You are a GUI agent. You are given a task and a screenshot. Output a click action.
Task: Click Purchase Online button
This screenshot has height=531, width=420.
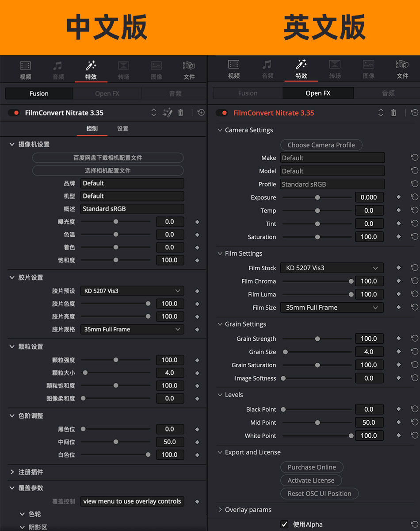pyautogui.click(x=312, y=467)
